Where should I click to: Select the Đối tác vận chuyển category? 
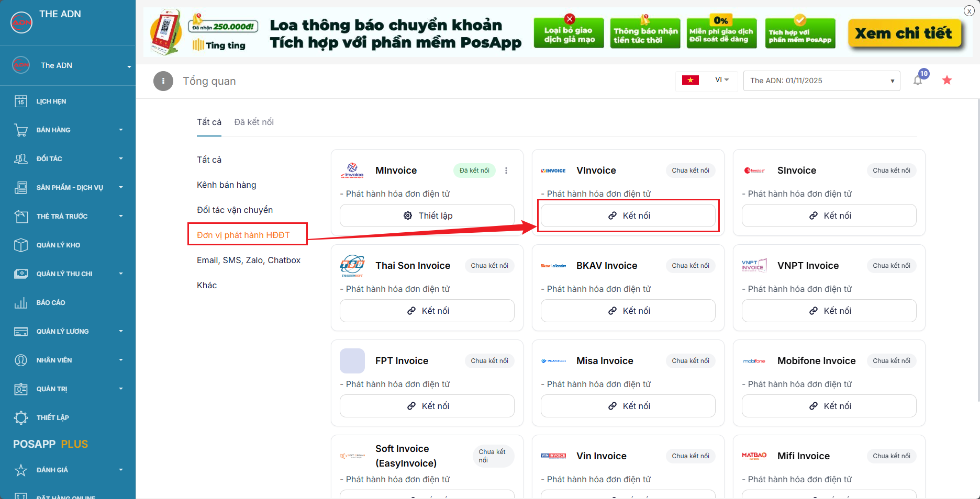click(x=235, y=210)
